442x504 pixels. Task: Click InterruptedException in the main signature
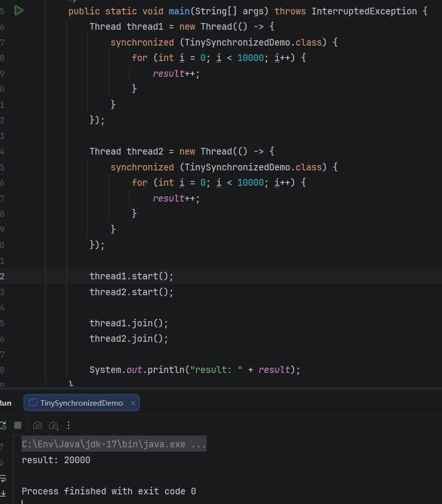tap(364, 11)
